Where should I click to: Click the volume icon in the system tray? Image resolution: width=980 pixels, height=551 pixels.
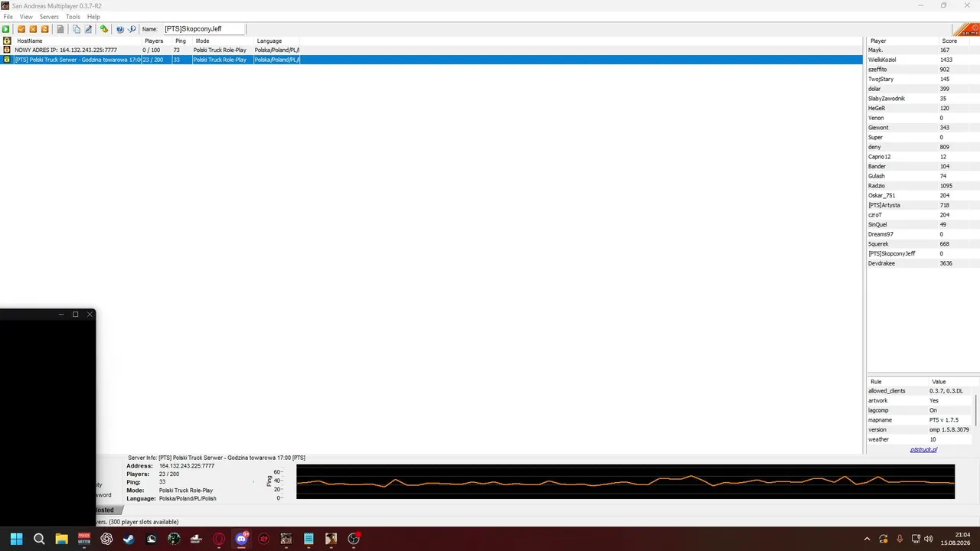pos(929,539)
